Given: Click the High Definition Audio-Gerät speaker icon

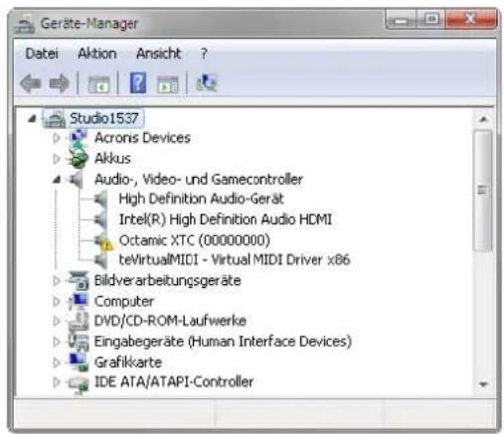Looking at the screenshot, I should [100, 199].
